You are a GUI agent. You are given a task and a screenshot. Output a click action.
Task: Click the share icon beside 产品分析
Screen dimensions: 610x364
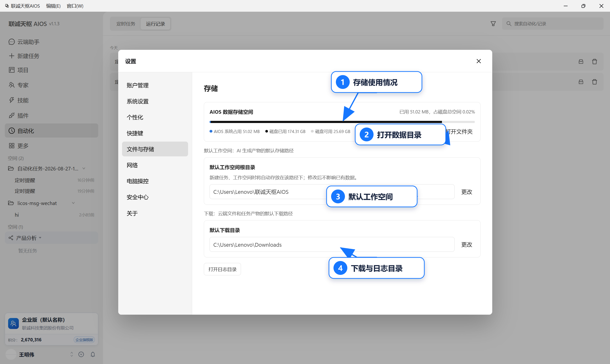(x=11, y=238)
